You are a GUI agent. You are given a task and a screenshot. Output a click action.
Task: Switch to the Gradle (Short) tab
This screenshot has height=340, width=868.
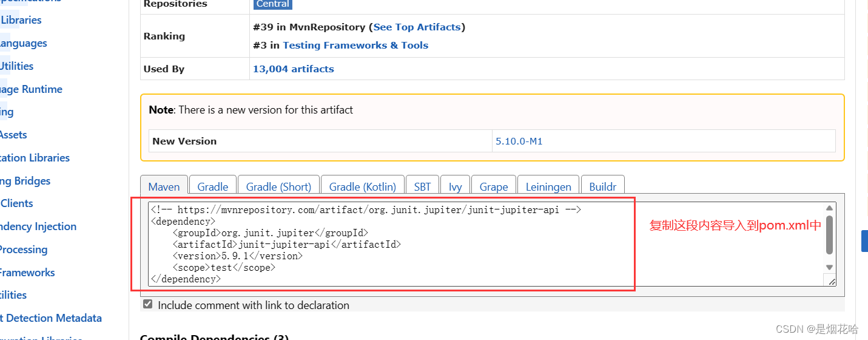point(278,186)
